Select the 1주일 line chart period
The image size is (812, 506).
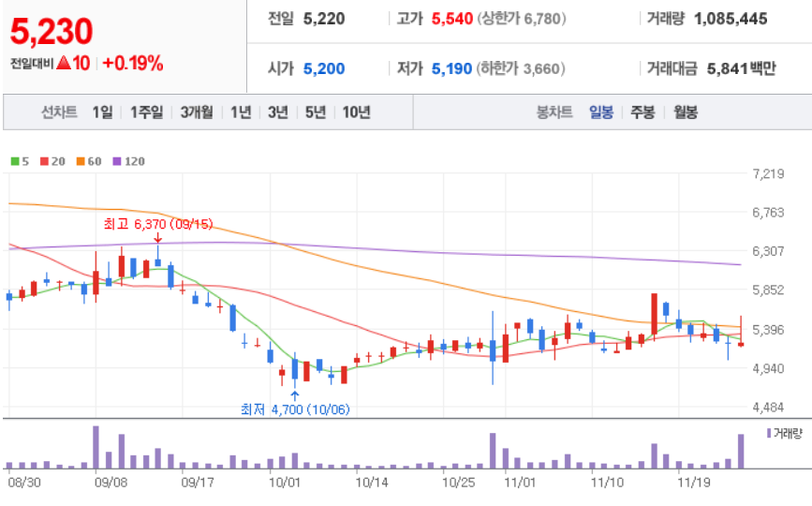(146, 112)
